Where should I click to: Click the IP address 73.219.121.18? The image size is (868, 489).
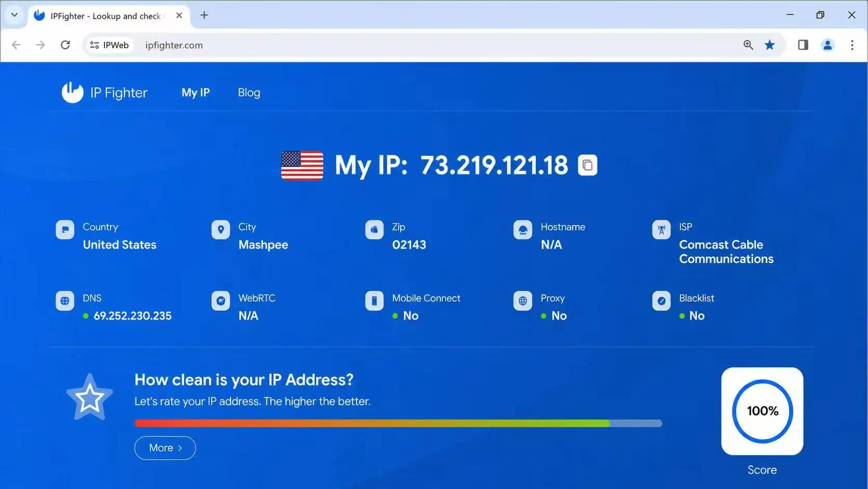pyautogui.click(x=494, y=165)
